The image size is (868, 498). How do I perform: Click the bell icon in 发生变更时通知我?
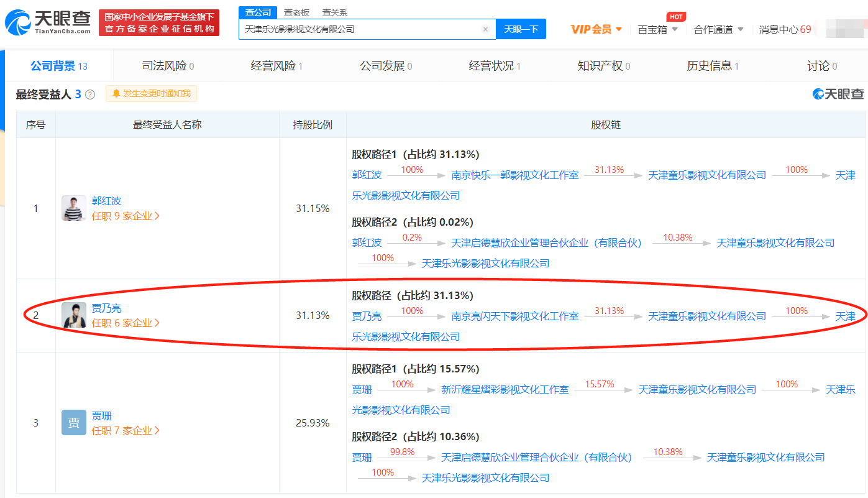tap(116, 94)
